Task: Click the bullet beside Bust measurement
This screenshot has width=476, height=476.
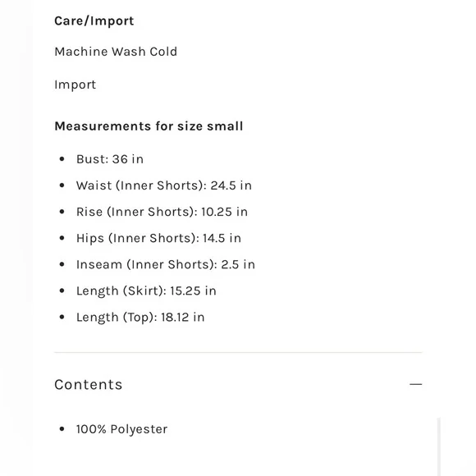Action: click(62, 158)
